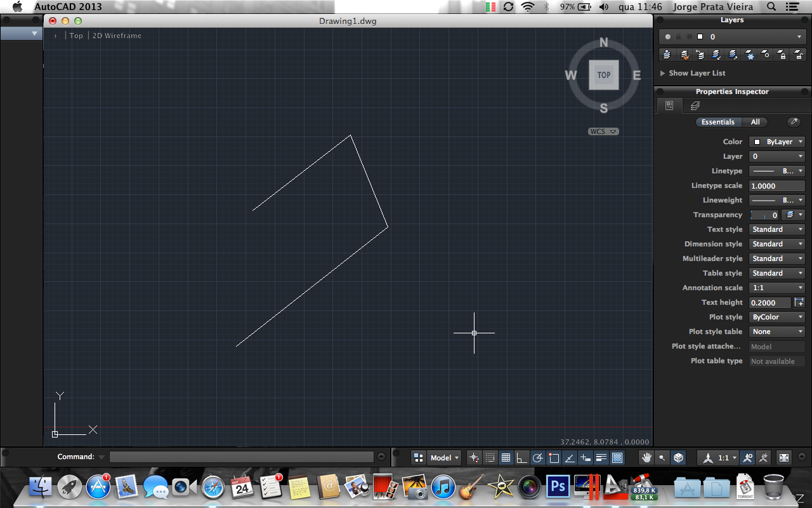This screenshot has width=812, height=508.
Task: Toggle Ortho Mode in status bar
Action: (x=521, y=457)
